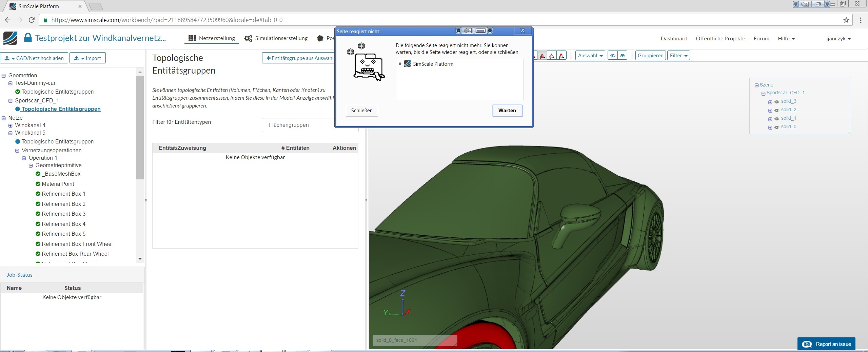Select Refinement Box 3 in tree
Image resolution: width=868 pixels, height=352 pixels.
tap(63, 214)
